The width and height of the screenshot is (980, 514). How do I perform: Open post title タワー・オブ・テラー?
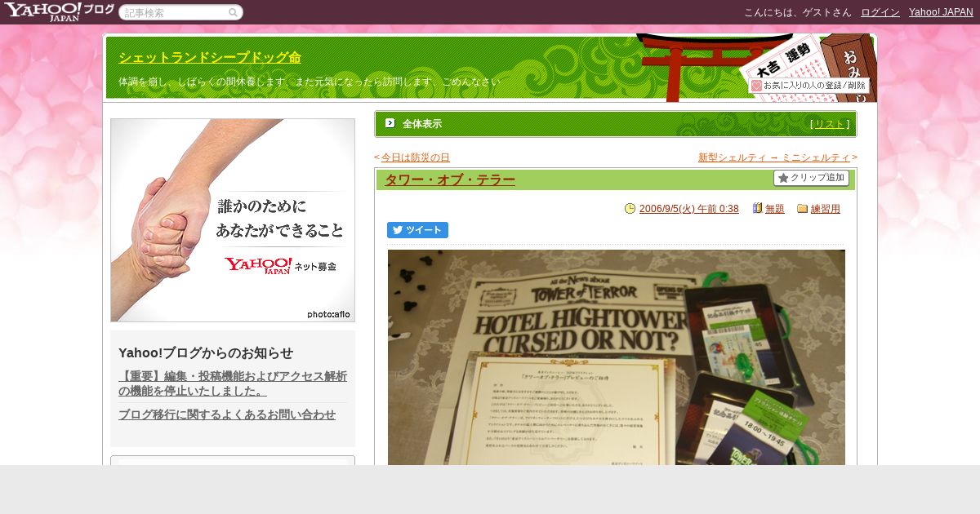tap(450, 180)
